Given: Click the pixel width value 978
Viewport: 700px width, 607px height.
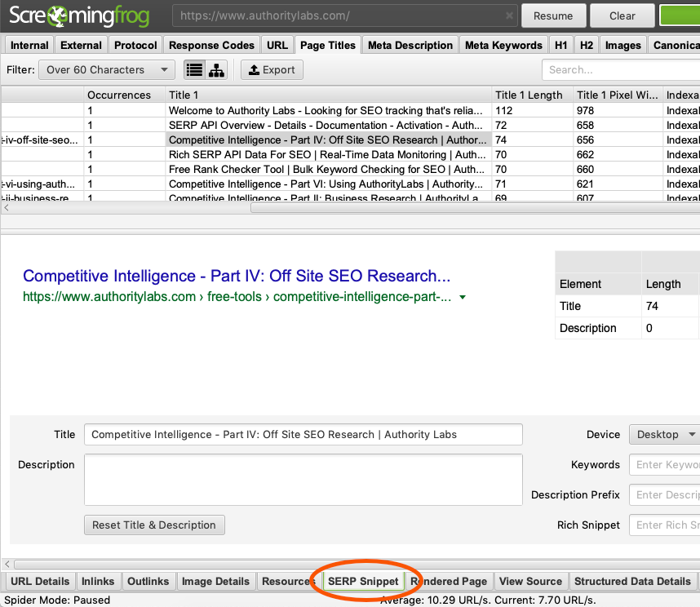Looking at the screenshot, I should point(585,110).
